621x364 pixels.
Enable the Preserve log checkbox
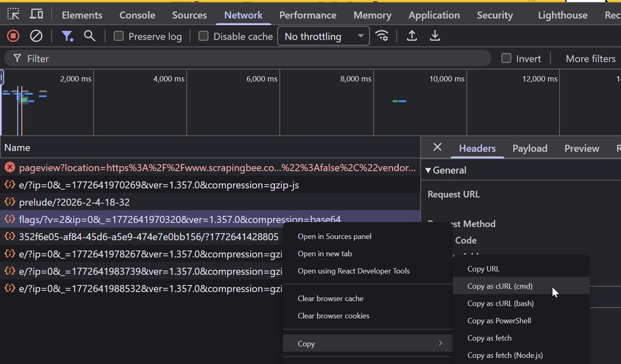tap(118, 36)
